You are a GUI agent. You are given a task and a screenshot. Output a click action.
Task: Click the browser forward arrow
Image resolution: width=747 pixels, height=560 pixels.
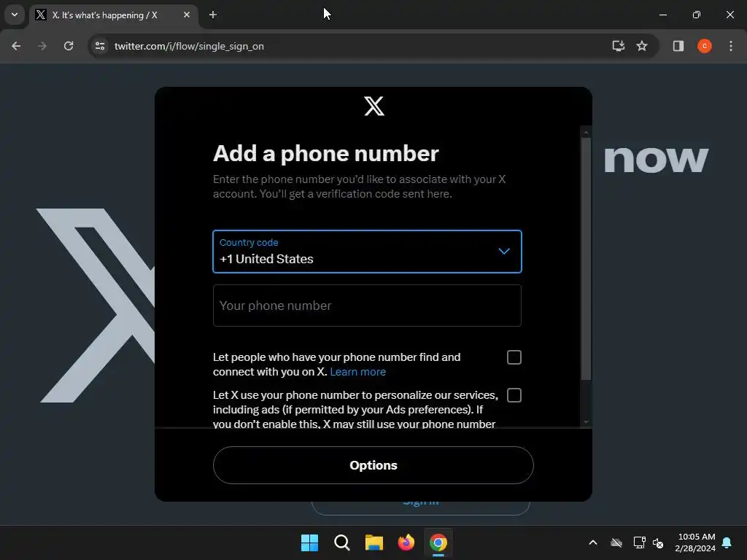(x=42, y=46)
